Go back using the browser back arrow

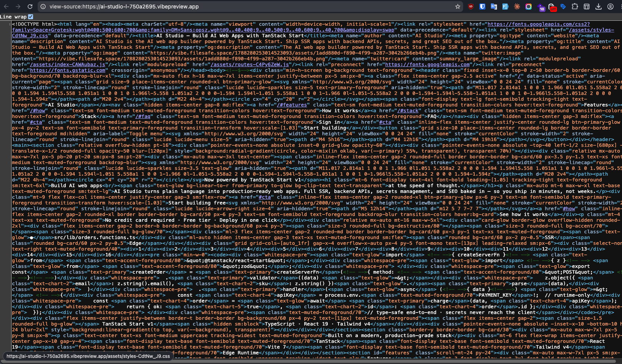point(6,7)
